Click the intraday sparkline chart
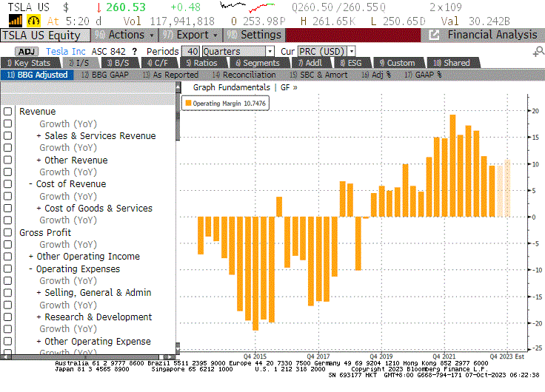Image resolution: width=545 pixels, height=392 pixels. click(247, 6)
